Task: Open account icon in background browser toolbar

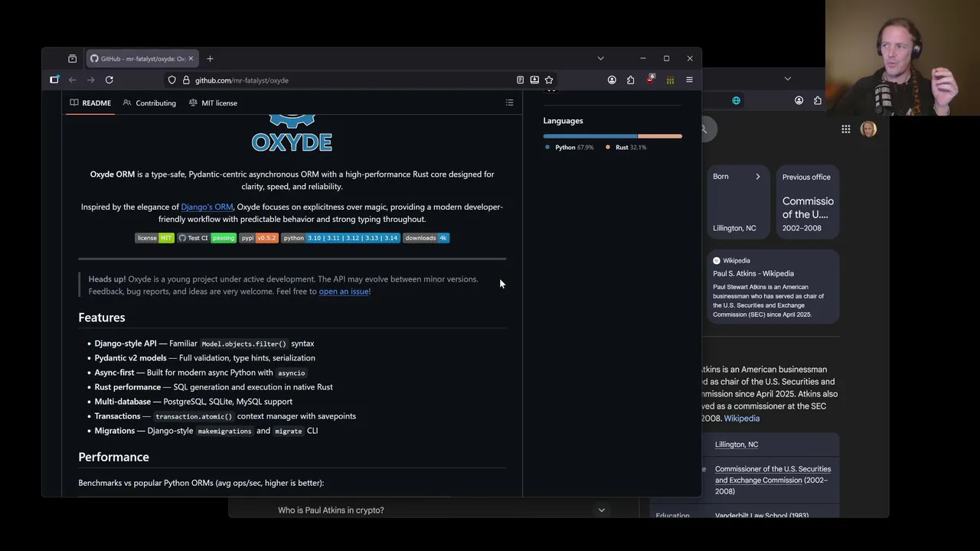Action: [x=799, y=100]
